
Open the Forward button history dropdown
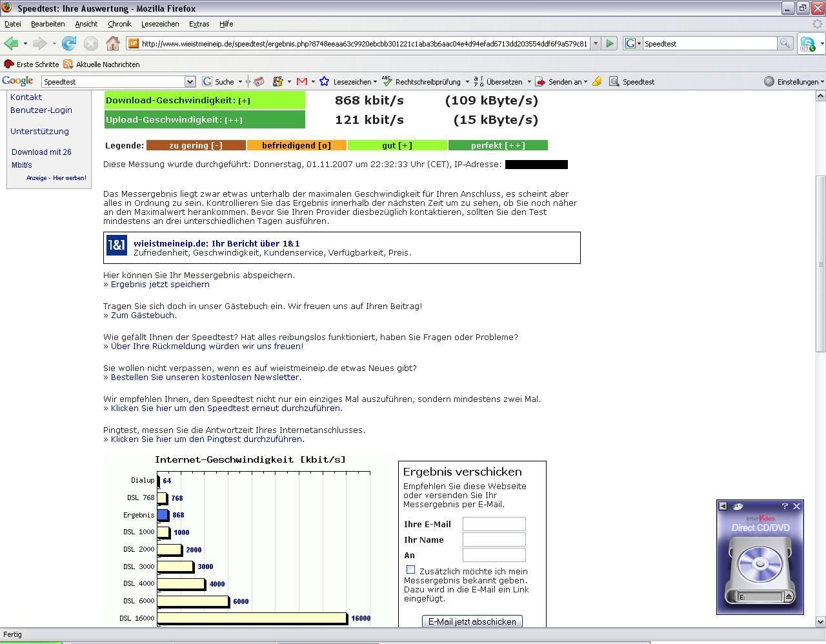click(x=54, y=43)
